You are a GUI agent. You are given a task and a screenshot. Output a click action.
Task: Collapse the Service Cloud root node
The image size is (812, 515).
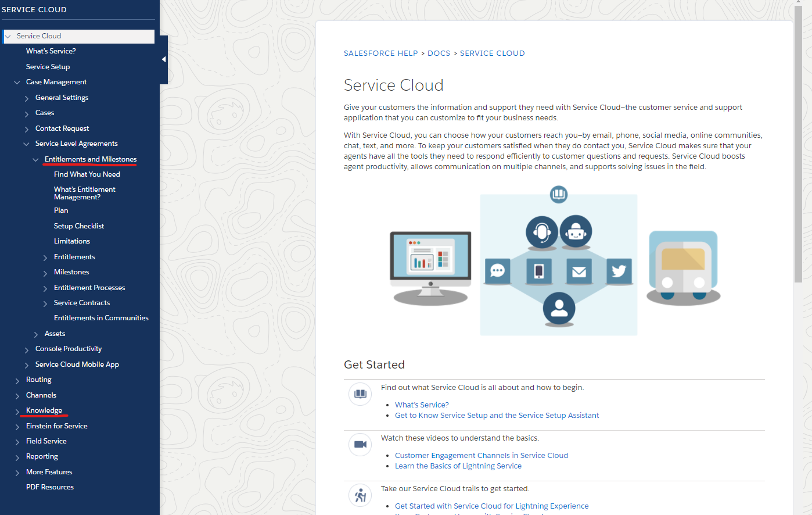(x=8, y=37)
